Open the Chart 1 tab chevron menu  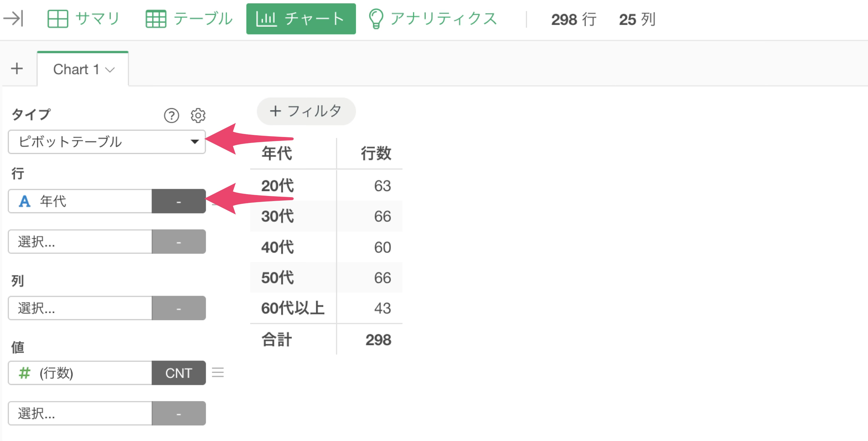point(110,70)
